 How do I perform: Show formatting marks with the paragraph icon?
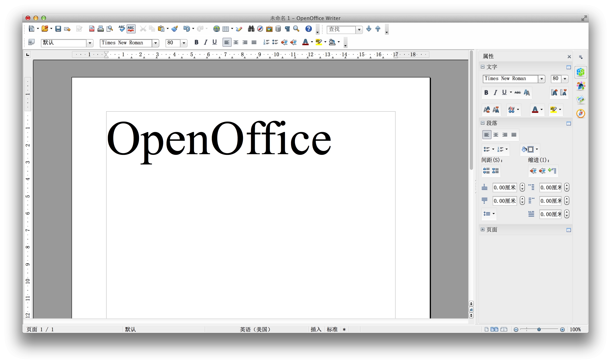tap(287, 29)
